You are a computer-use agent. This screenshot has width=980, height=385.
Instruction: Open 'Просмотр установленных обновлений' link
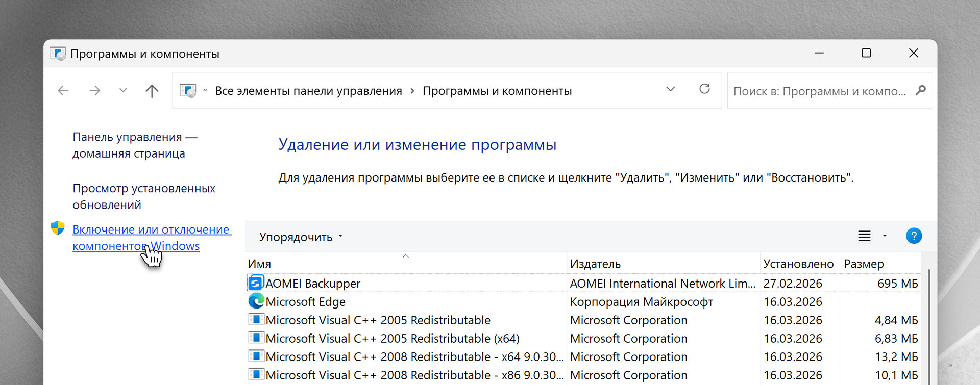coord(143,196)
